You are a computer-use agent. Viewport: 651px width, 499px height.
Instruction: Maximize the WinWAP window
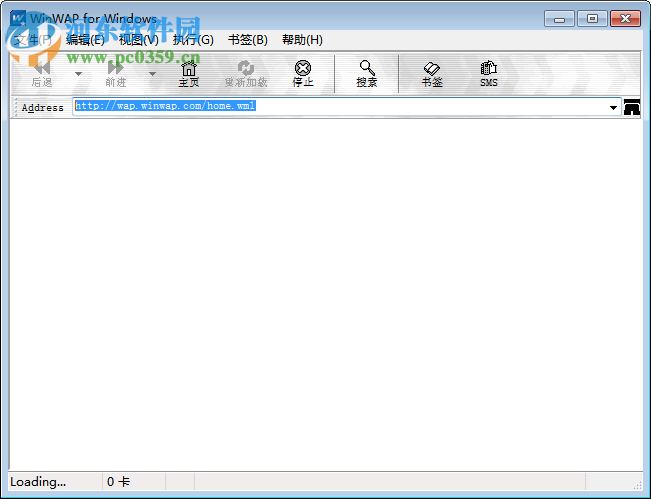pos(592,19)
